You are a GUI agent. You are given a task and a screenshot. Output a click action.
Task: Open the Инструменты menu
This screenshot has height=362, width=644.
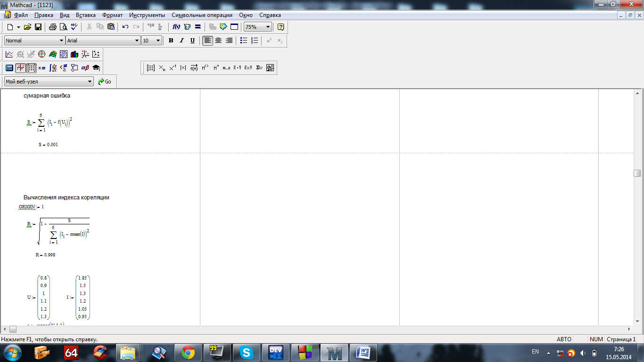(x=147, y=15)
